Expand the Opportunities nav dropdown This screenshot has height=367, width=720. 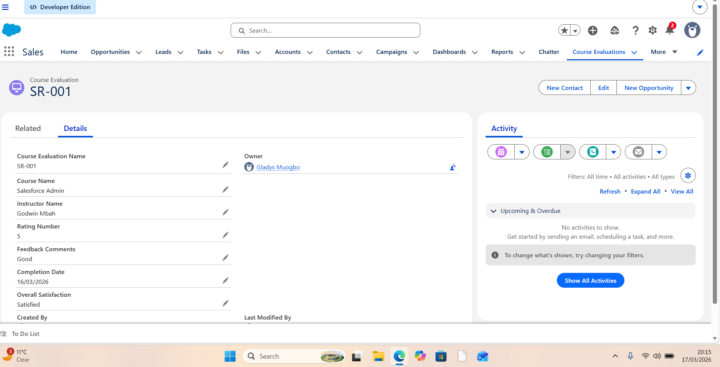[x=139, y=52]
